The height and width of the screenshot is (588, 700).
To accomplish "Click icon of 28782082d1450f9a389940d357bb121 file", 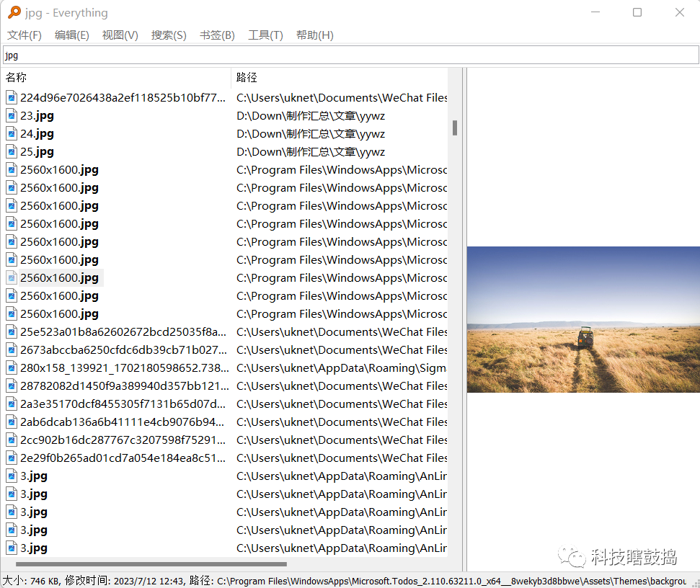I will click(12, 386).
